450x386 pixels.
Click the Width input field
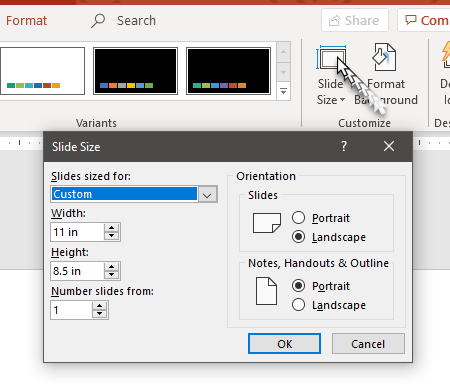[77, 232]
